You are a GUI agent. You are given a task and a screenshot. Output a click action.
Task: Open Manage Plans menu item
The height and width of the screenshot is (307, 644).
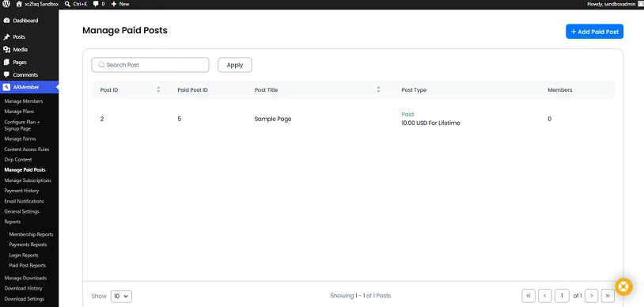click(x=19, y=112)
